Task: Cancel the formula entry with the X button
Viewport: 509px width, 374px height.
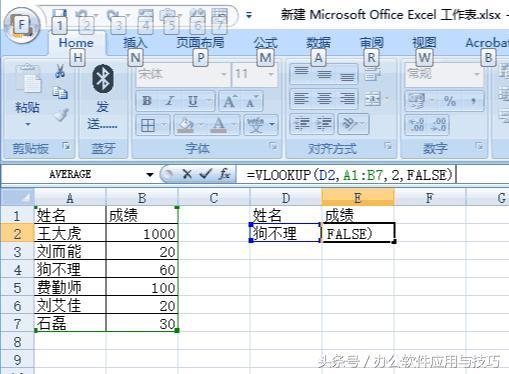Action: tap(187, 174)
